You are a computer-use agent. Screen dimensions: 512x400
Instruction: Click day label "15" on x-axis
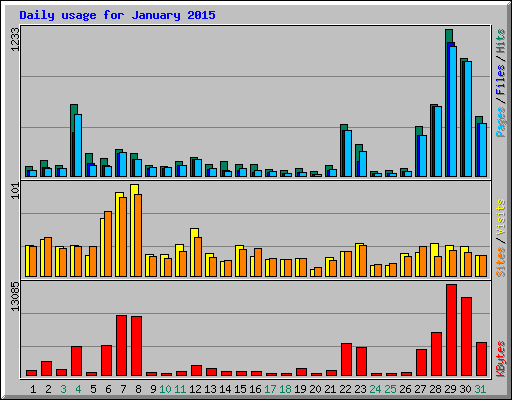click(x=240, y=389)
